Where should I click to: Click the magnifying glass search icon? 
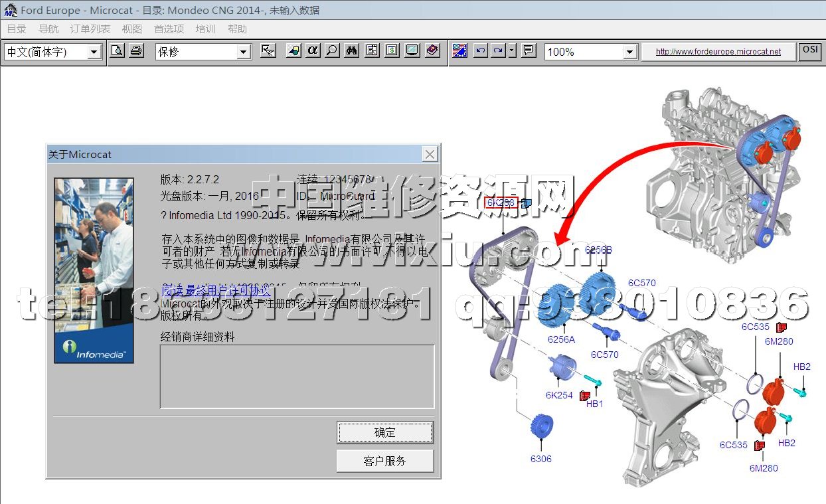coord(331,51)
